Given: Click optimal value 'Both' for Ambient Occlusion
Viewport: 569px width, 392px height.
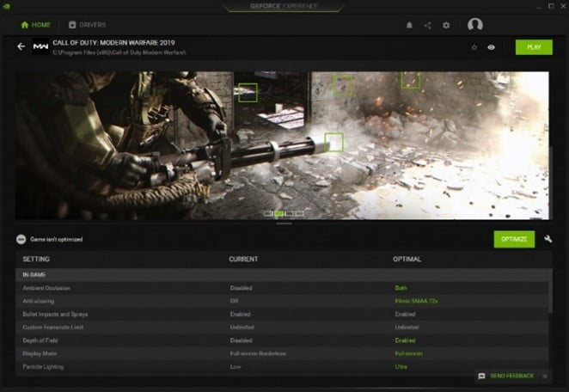Looking at the screenshot, I should 401,288.
